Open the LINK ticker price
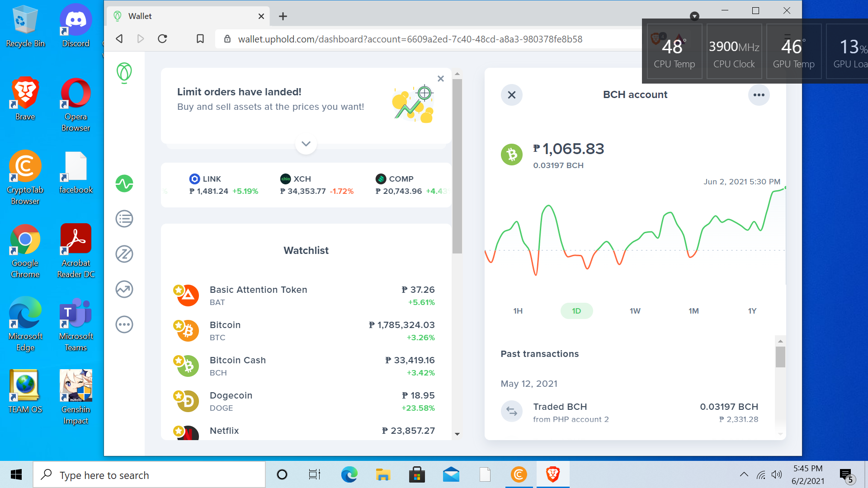 point(224,185)
